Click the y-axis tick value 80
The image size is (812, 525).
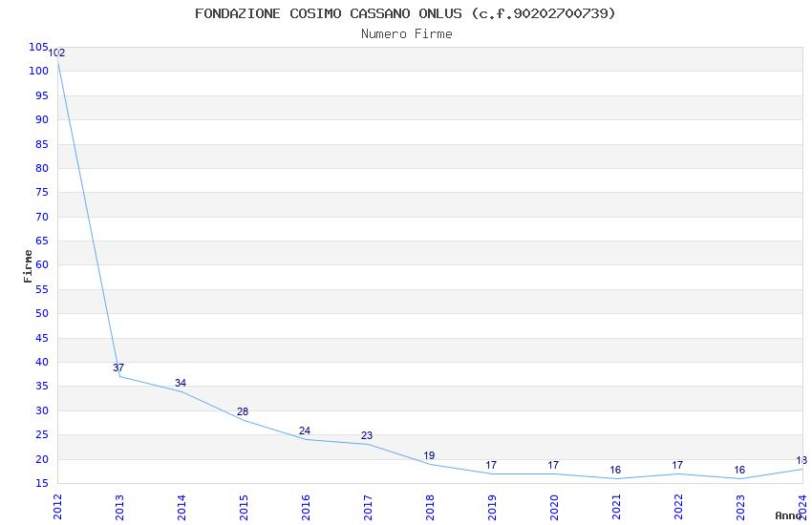click(x=42, y=168)
